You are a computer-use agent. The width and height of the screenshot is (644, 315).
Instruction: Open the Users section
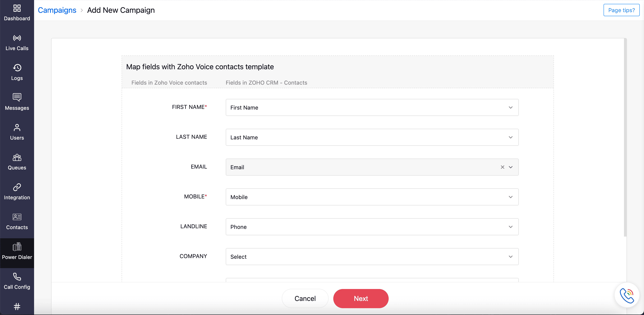click(x=17, y=132)
